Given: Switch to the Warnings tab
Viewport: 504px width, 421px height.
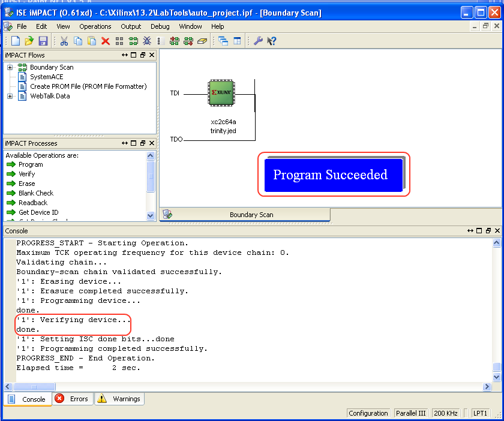Looking at the screenshot, I should click(x=119, y=399).
